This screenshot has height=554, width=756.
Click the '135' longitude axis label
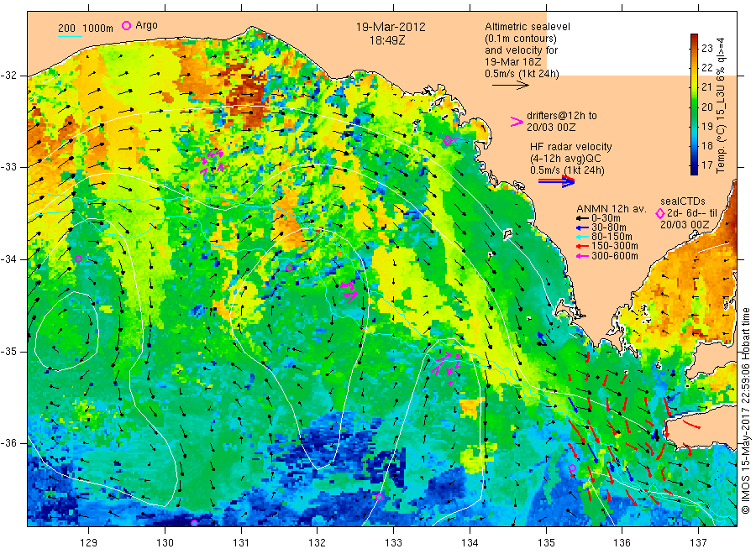pyautogui.click(x=546, y=543)
